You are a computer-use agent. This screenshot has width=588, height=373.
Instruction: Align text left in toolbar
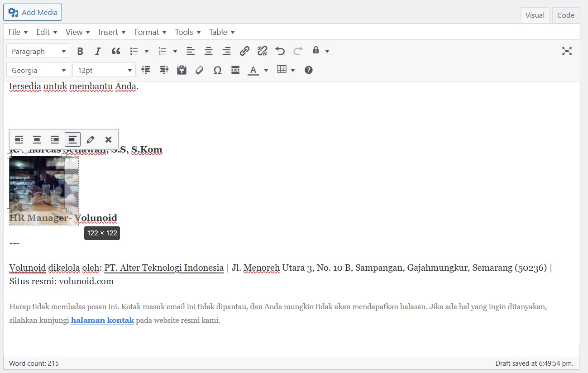pos(191,51)
